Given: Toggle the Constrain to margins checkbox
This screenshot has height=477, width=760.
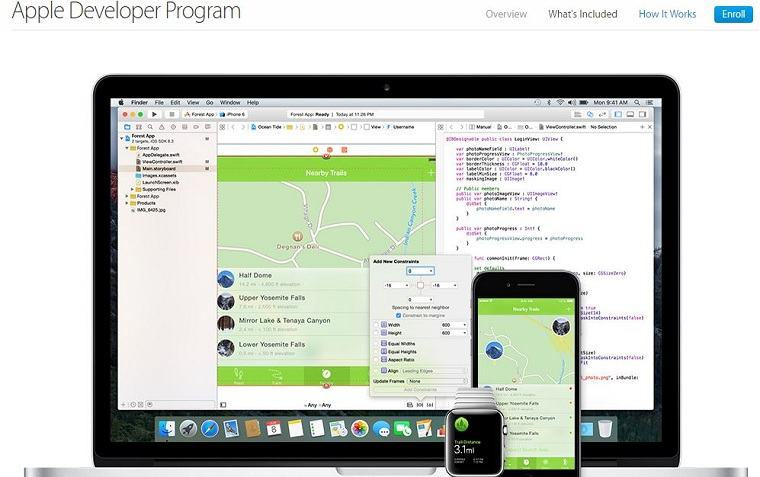Looking at the screenshot, I should point(398,316).
